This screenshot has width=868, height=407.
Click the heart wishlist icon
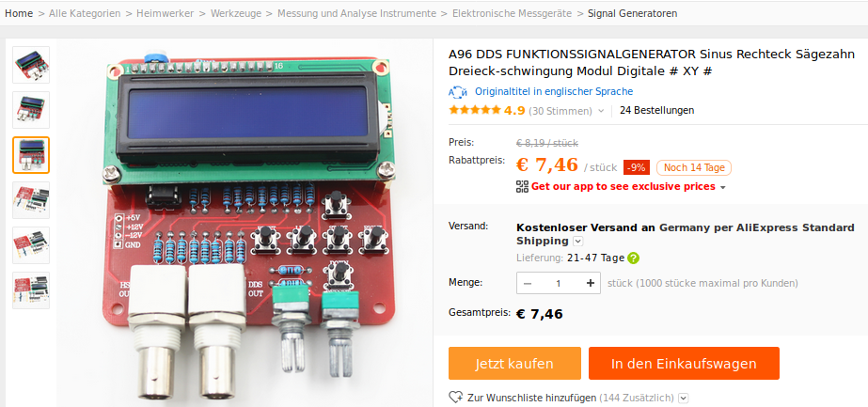[x=455, y=397]
